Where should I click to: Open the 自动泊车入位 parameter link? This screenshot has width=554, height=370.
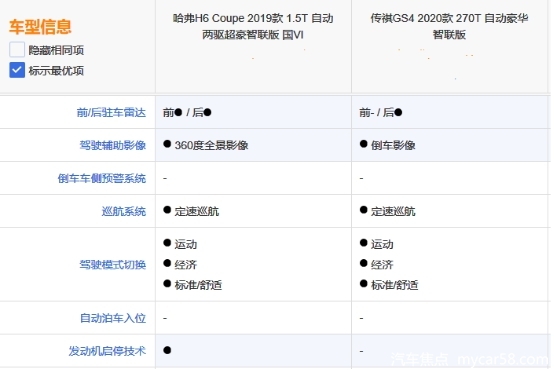tap(113, 318)
